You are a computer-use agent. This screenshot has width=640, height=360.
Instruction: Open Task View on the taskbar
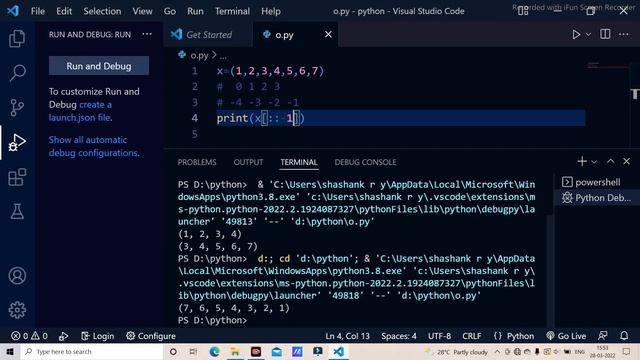coord(193,351)
